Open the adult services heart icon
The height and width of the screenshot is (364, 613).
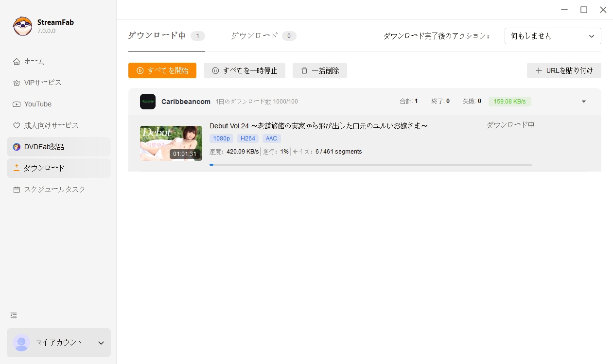pyautogui.click(x=17, y=125)
